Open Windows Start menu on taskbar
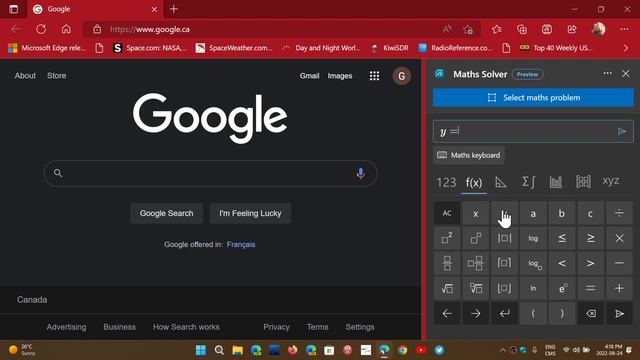The height and width of the screenshot is (360, 640). point(201,350)
